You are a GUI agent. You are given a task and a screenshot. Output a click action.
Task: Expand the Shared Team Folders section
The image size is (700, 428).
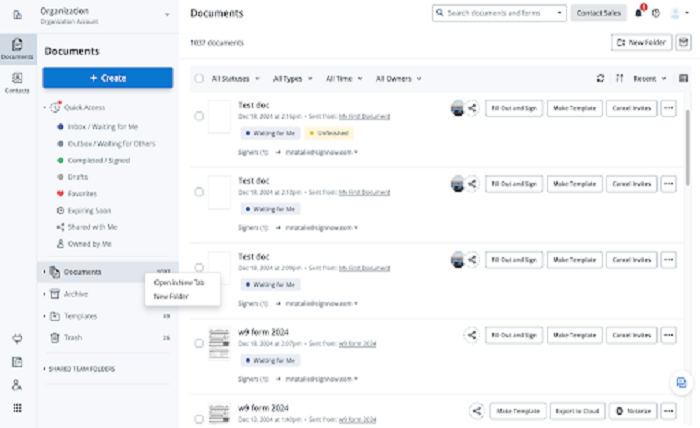tap(79, 369)
